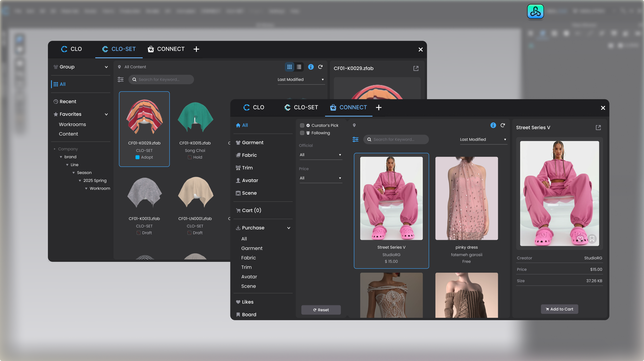Open Last Modified sort in CLO-SET window

pos(301,80)
